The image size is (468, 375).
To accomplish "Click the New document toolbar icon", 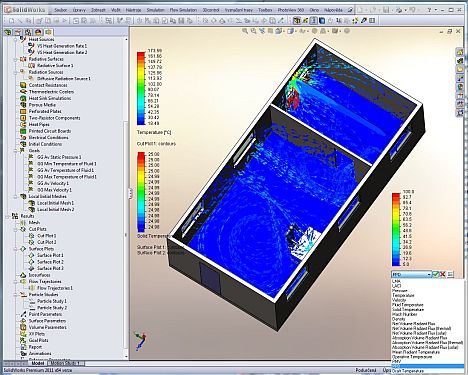I will coord(11,21).
